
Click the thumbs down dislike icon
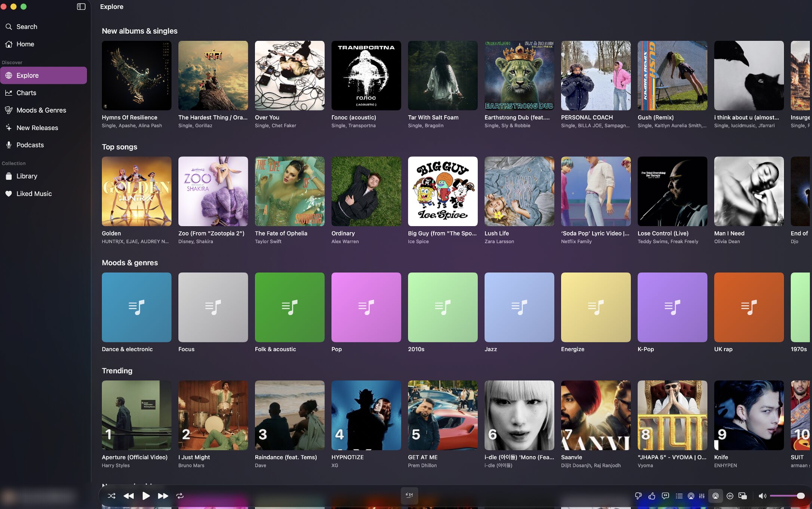(x=638, y=496)
